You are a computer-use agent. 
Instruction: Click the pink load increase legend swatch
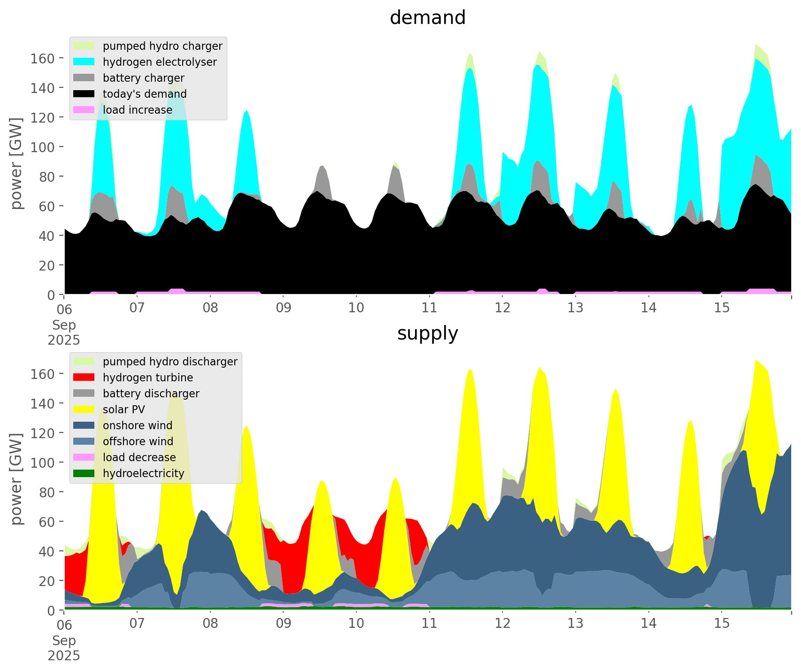[x=85, y=110]
